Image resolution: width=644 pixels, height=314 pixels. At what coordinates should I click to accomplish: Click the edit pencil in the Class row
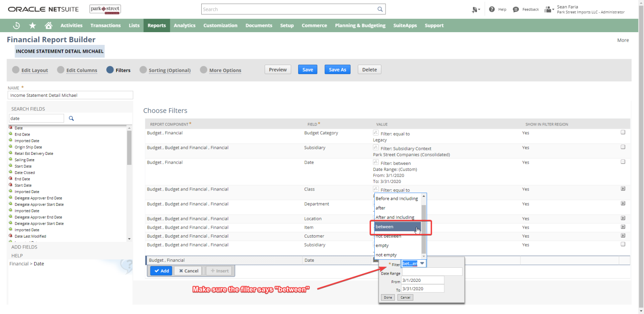(x=376, y=189)
